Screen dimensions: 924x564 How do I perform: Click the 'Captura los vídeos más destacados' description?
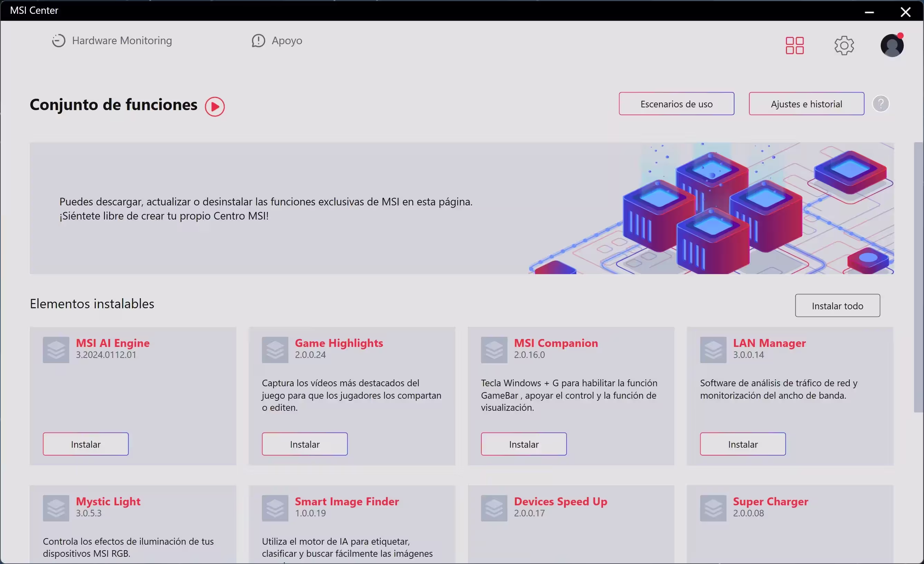[352, 395]
